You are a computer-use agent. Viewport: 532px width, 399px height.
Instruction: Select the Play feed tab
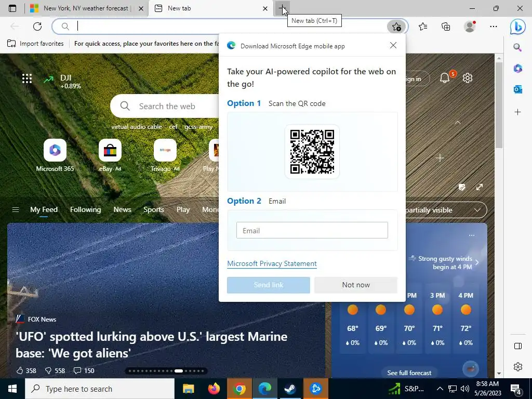pyautogui.click(x=183, y=210)
